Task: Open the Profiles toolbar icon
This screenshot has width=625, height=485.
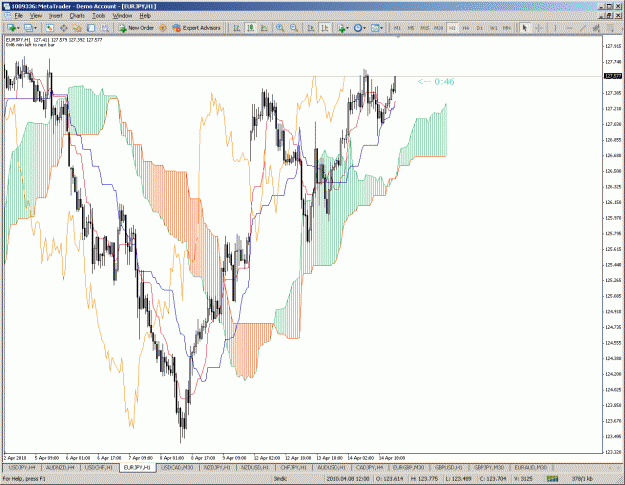Action: (x=28, y=28)
